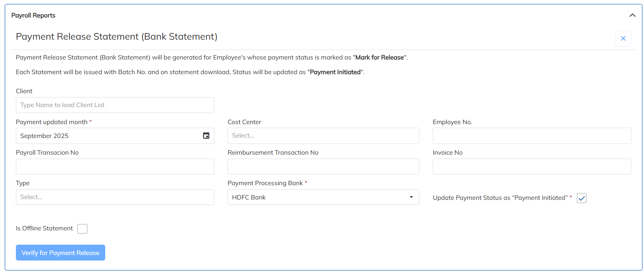Click the Employee No. input field
The width and height of the screenshot is (644, 274).
pyautogui.click(x=532, y=136)
